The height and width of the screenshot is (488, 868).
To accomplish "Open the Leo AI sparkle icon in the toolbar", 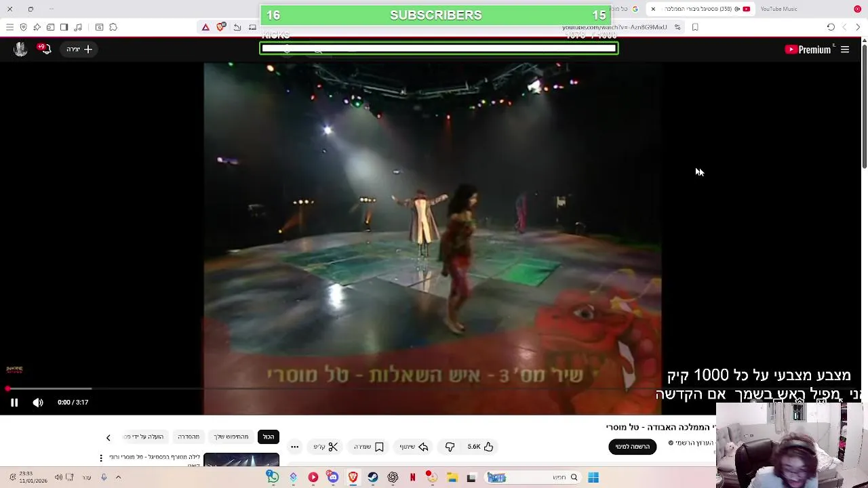I will [37, 27].
